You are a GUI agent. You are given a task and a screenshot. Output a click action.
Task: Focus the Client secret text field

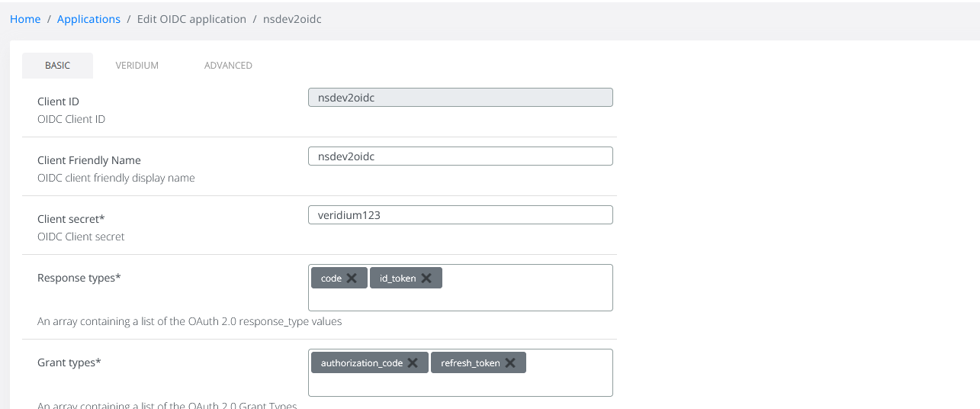(x=460, y=215)
